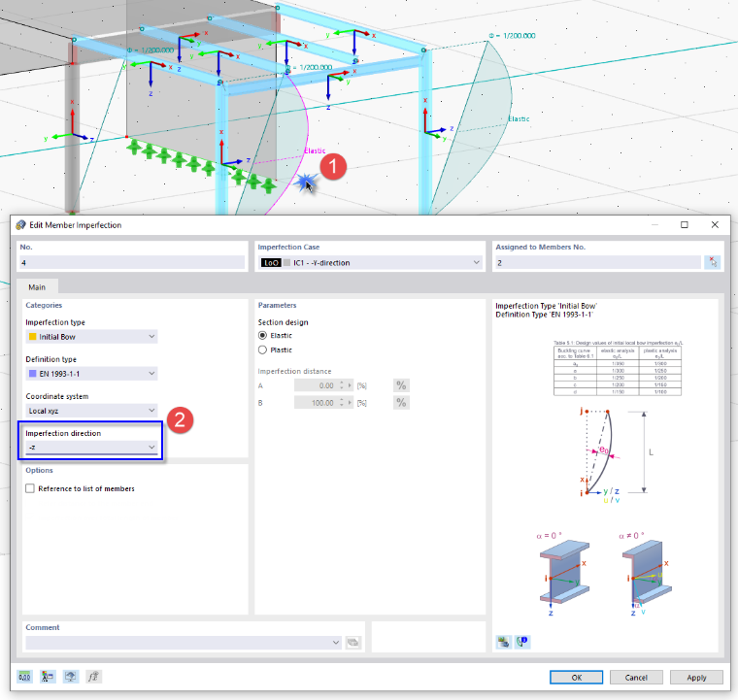Open comment library icon next to Comment box

click(353, 642)
